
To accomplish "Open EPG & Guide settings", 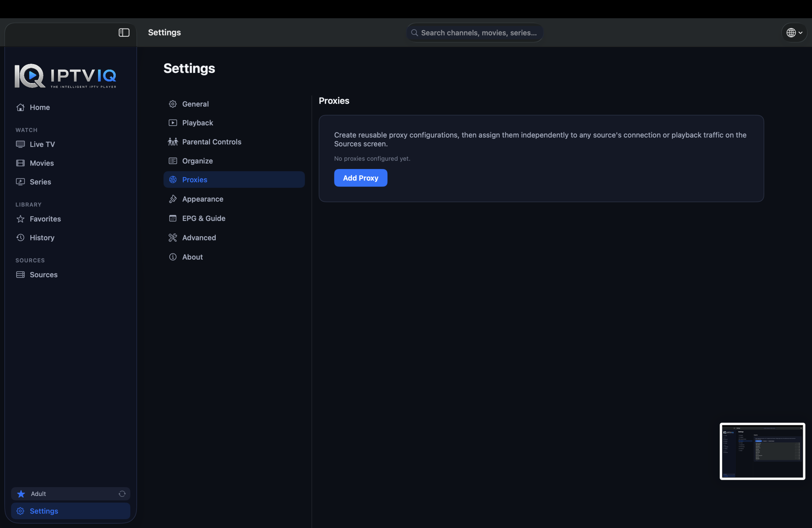I will pyautogui.click(x=234, y=218).
